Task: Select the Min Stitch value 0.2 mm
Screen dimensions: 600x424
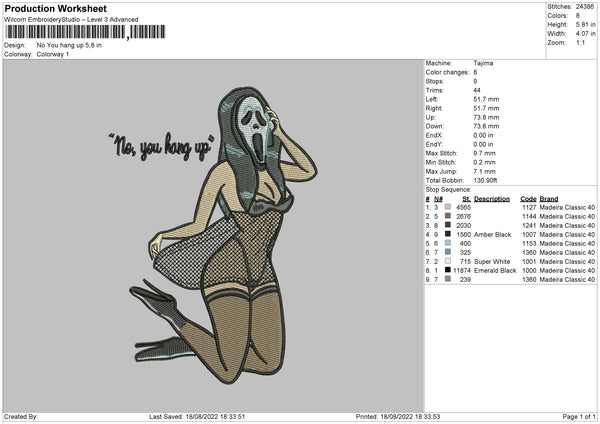Action: 484,162
